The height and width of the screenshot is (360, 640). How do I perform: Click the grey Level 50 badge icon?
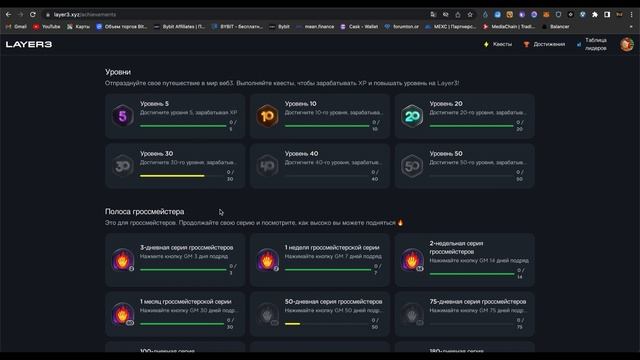(x=412, y=166)
